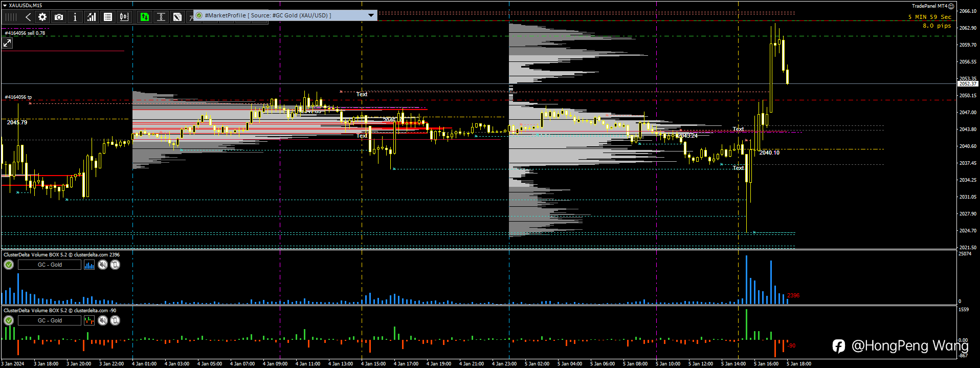Click the red 2396 volume value label
This screenshot has height=368, width=980.
tap(793, 295)
